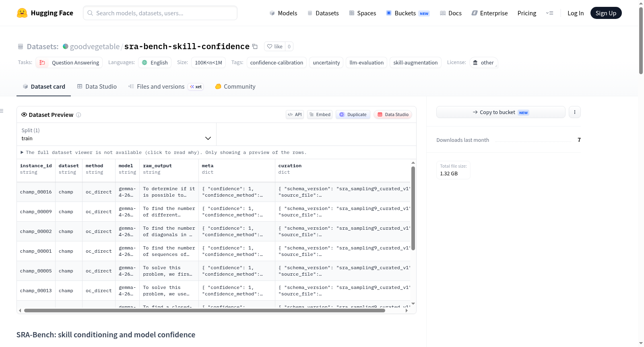Select the champ_00005 cell
The width and height of the screenshot is (644, 347).
36,271
